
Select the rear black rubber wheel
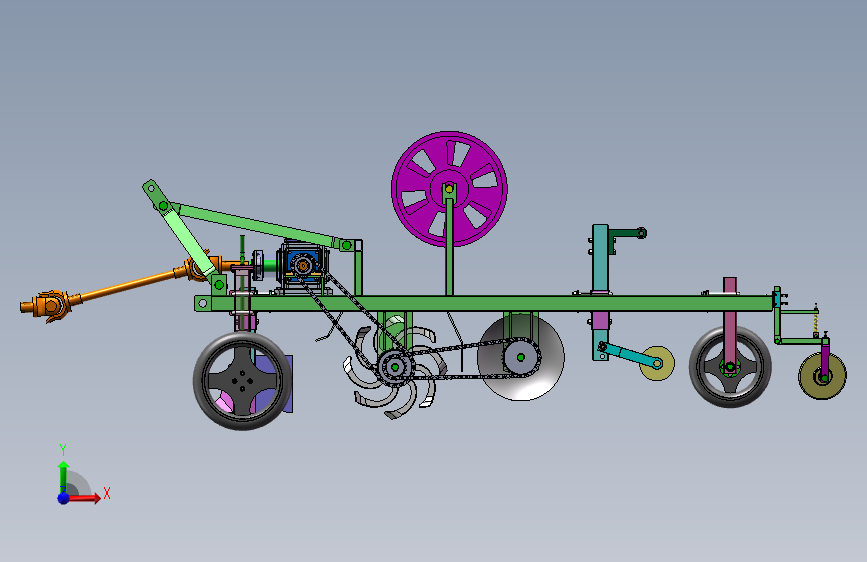tap(730, 367)
